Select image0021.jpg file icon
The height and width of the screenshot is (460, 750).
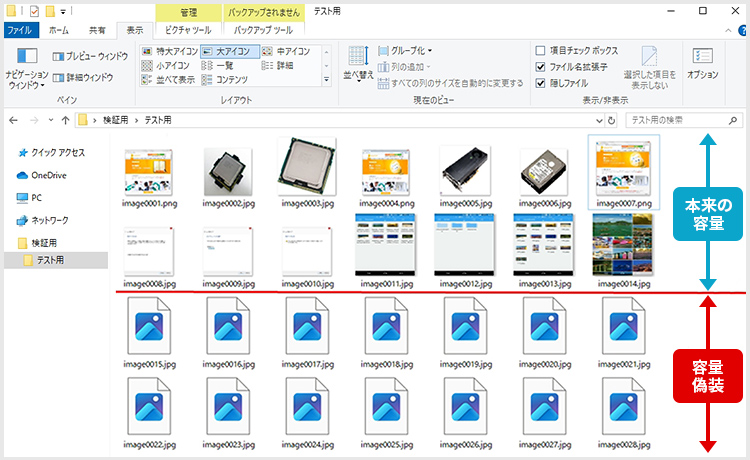[x=623, y=326]
